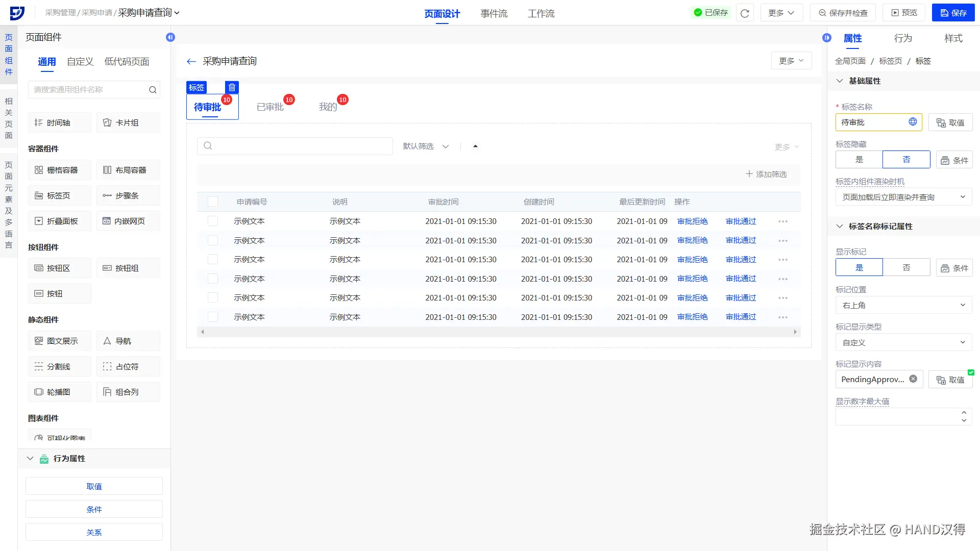
Task: Collapse the 基础属性 section
Action: click(x=840, y=81)
